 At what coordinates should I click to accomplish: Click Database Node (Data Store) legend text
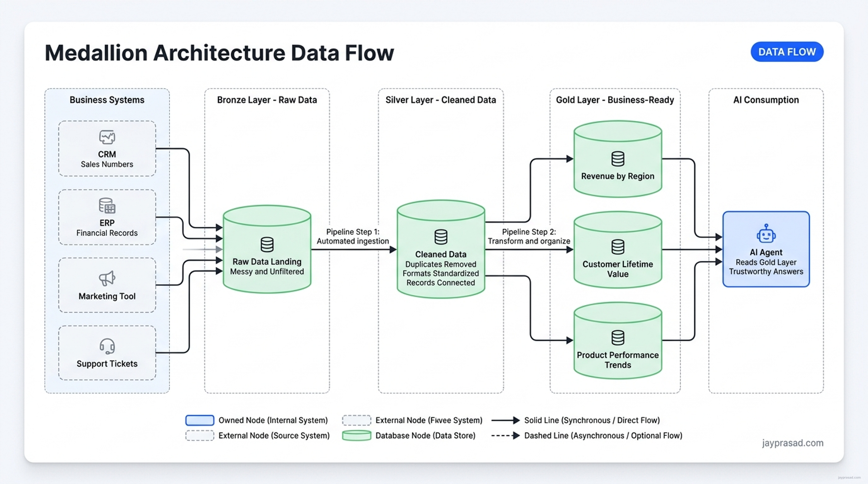[426, 435]
